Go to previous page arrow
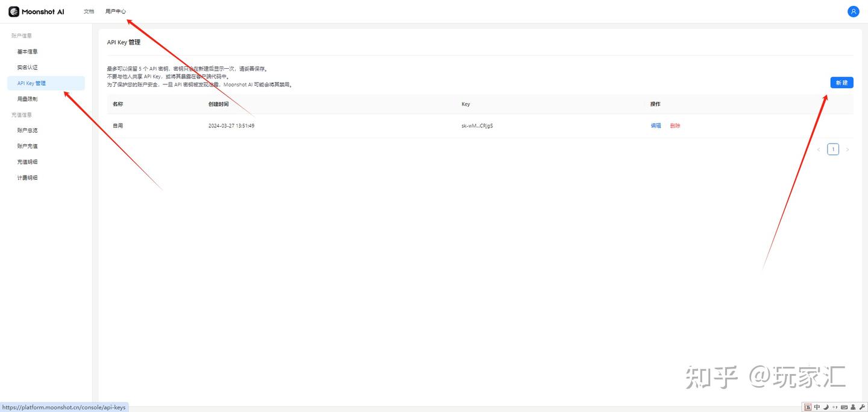 [x=819, y=150]
